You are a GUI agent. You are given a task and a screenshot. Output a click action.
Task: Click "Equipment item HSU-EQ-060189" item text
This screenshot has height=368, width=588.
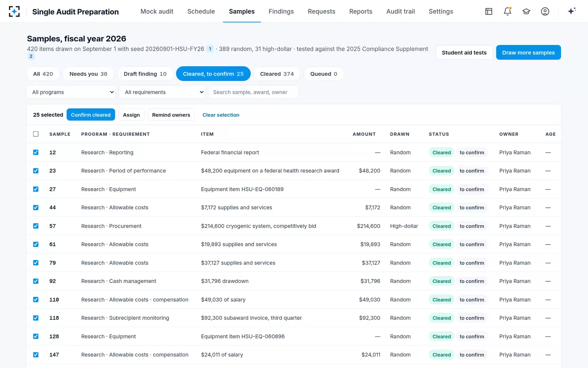click(x=242, y=189)
